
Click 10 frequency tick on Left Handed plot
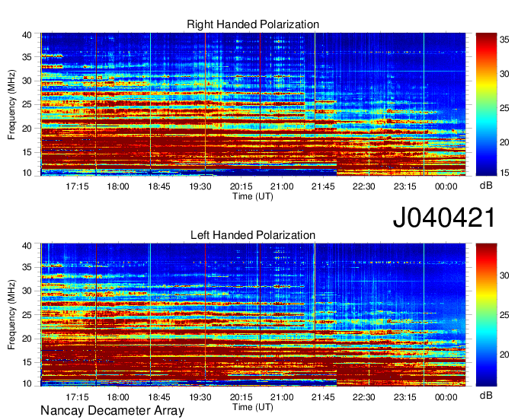click(27, 383)
